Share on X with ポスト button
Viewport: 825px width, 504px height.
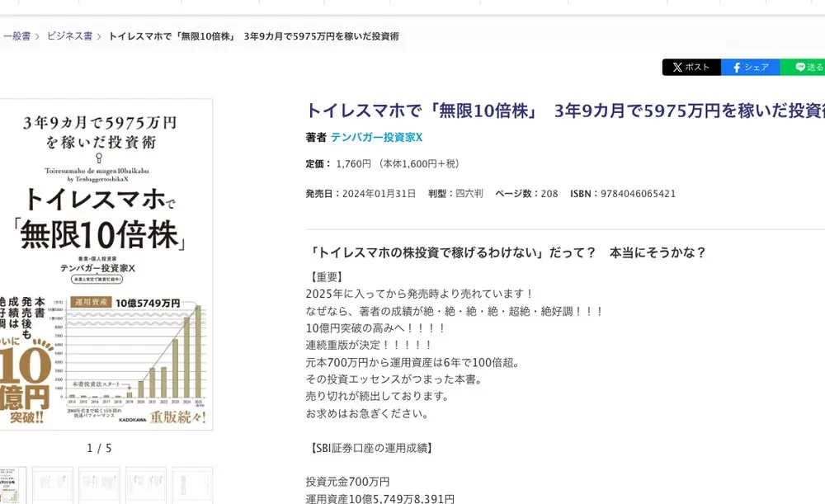tap(691, 68)
